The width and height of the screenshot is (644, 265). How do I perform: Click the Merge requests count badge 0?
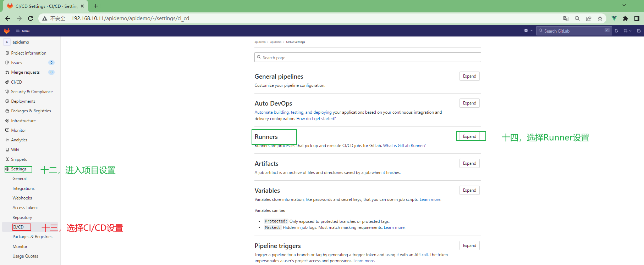coord(51,72)
